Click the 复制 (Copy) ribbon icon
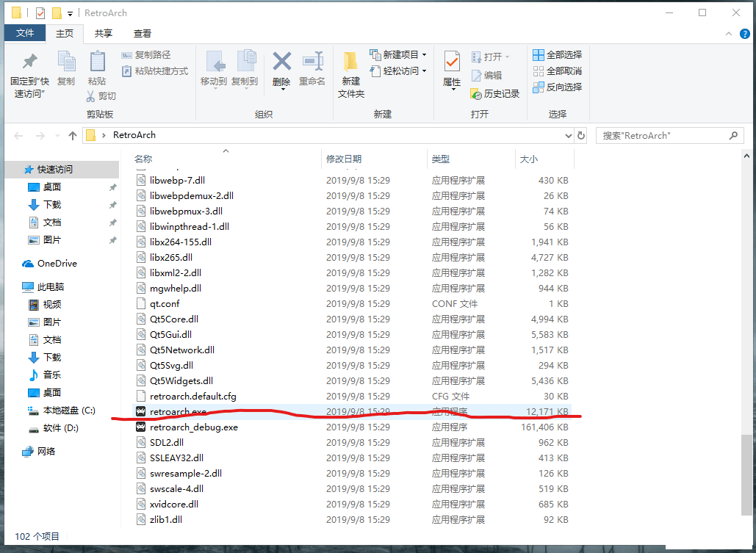 pos(66,68)
